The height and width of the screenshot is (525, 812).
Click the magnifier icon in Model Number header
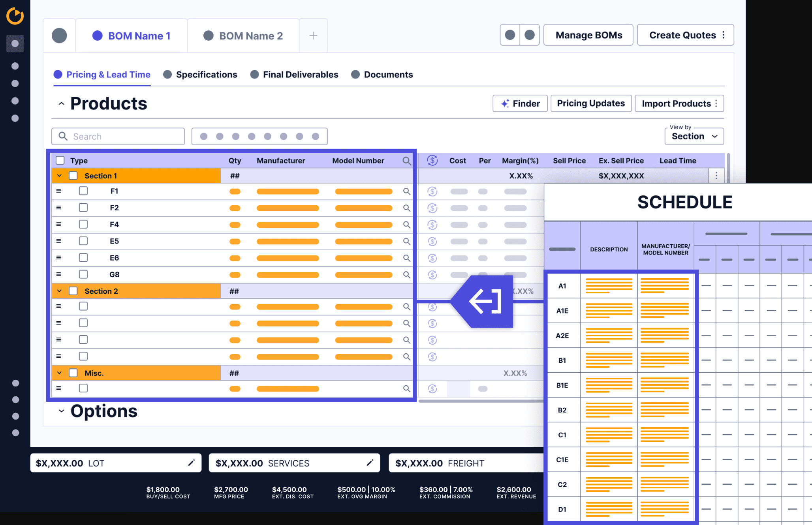tap(406, 161)
